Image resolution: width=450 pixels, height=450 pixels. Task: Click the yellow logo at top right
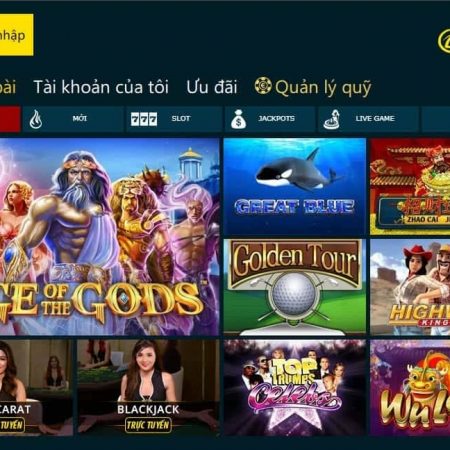(444, 41)
